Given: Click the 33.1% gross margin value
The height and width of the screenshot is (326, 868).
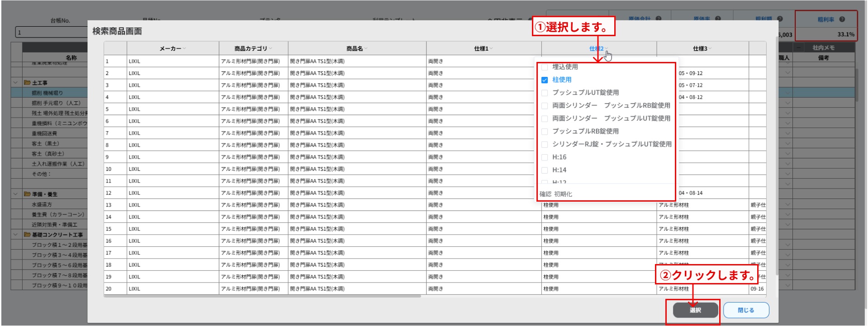Looking at the screenshot, I should (846, 34).
